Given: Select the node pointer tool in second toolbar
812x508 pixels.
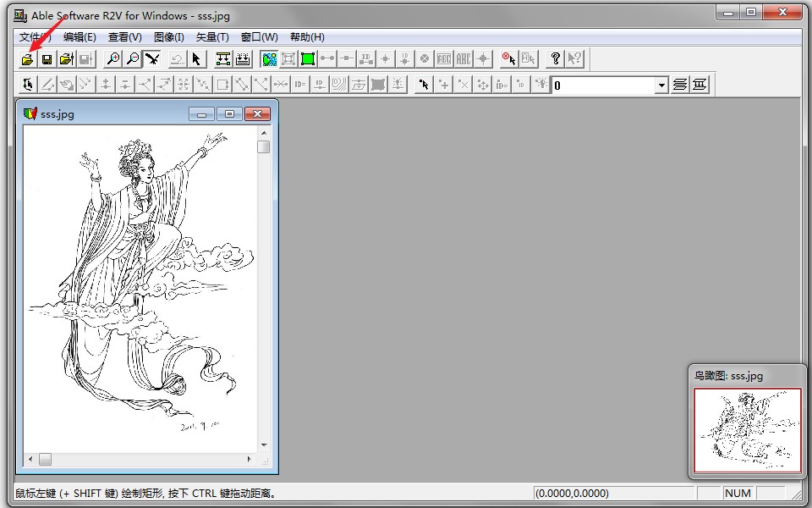Looking at the screenshot, I should tap(424, 85).
